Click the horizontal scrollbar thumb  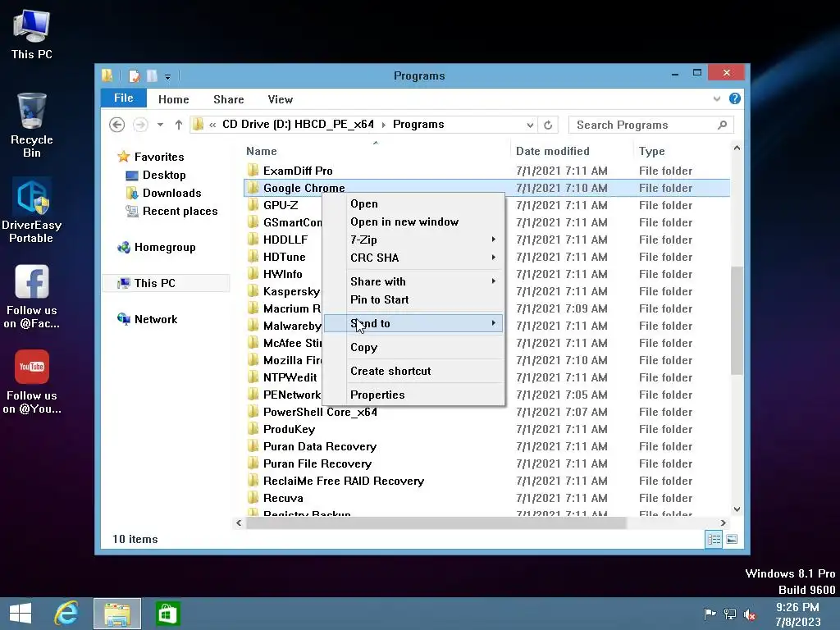click(436, 523)
